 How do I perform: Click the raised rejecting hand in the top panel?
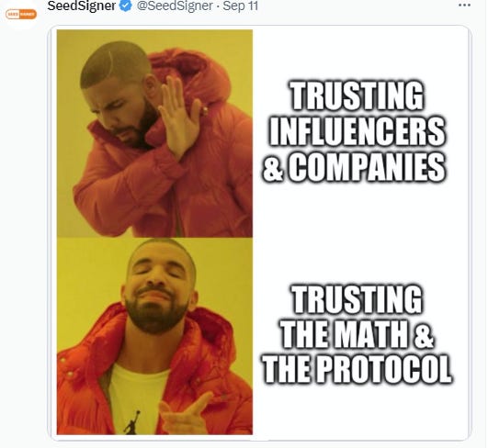179,117
